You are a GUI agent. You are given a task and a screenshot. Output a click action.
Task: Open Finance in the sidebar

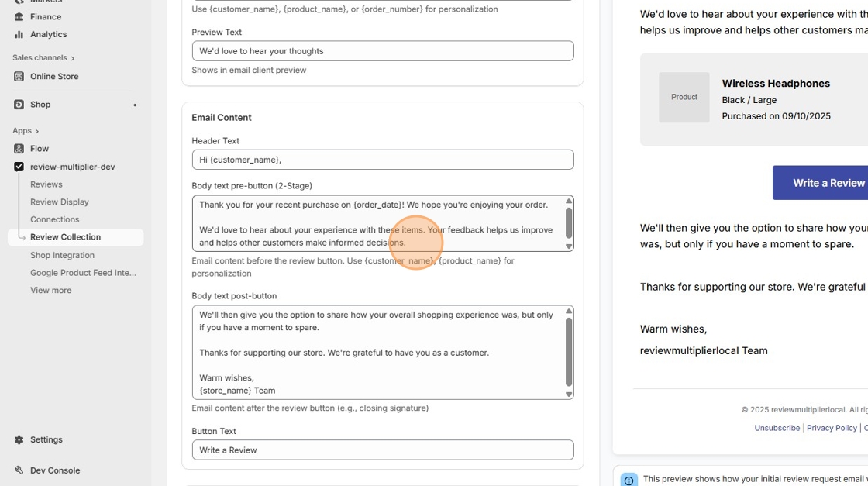tap(46, 16)
